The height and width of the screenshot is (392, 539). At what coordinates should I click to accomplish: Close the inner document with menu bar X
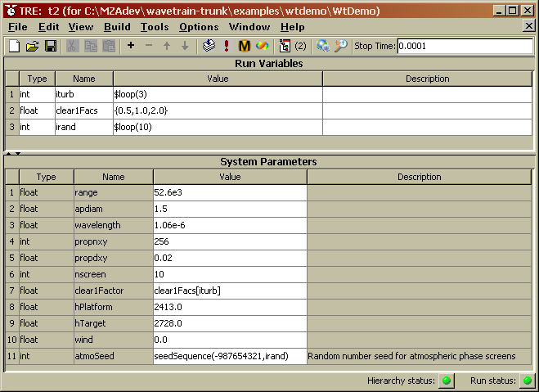(529, 26)
